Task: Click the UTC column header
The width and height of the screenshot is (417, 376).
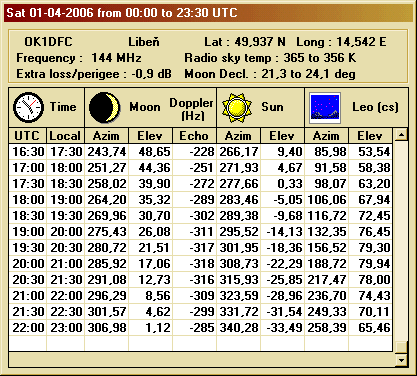Action: coord(27,136)
